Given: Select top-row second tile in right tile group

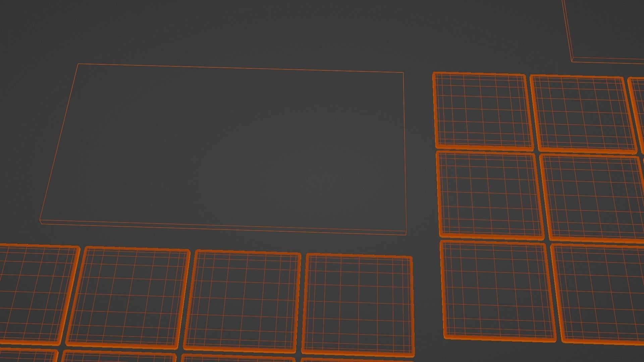Looking at the screenshot, I should pyautogui.click(x=583, y=114).
